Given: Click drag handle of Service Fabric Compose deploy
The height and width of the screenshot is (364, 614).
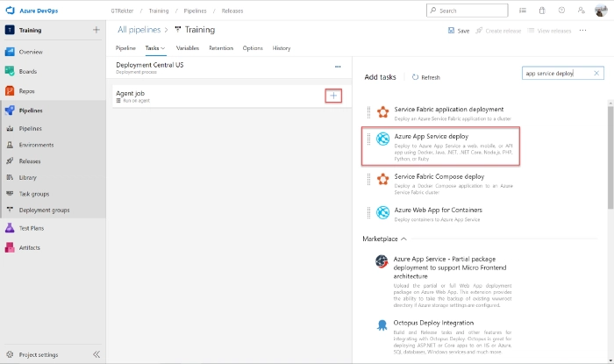Looking at the screenshot, I should point(368,180).
